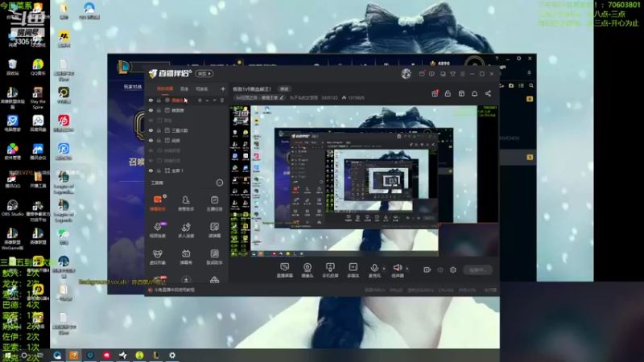Toggle eye visibility of second source row

(x=151, y=110)
